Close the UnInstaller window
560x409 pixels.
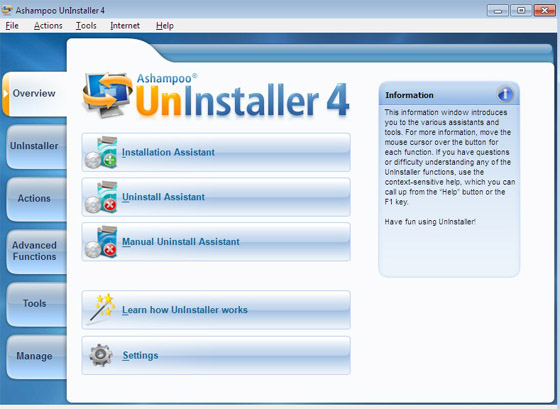544,10
